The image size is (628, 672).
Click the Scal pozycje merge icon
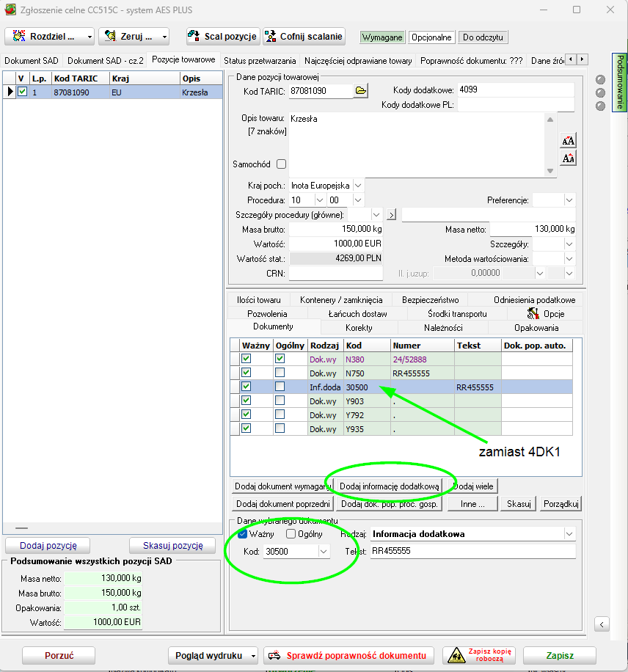[x=194, y=36]
